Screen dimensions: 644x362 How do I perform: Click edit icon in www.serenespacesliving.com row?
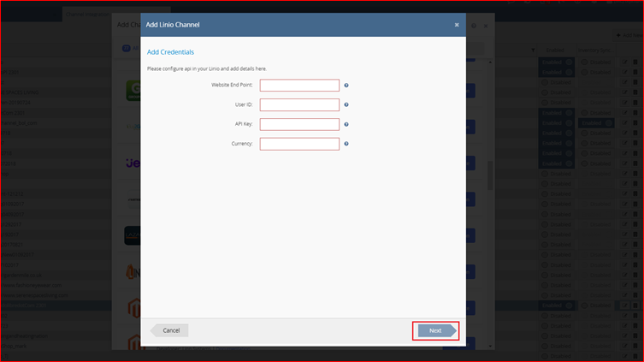(x=624, y=295)
